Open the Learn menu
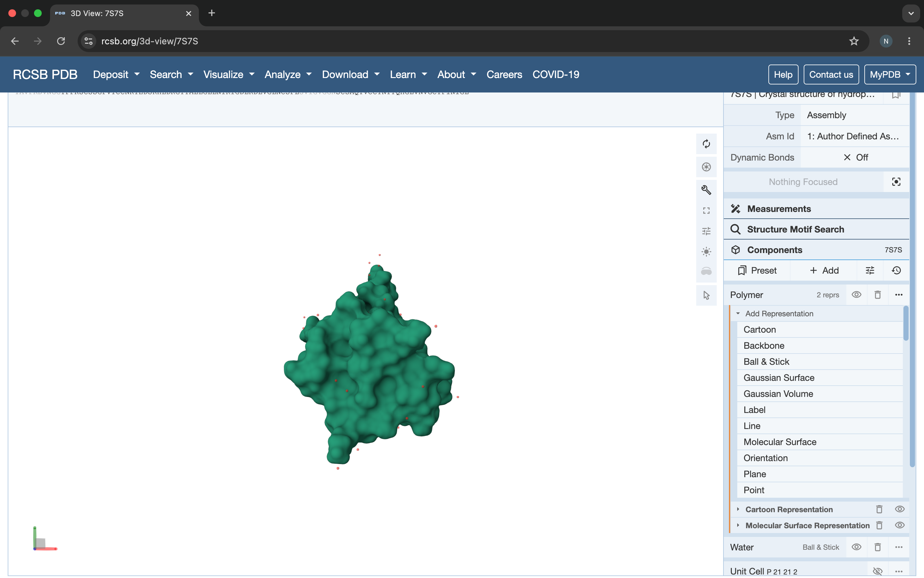 (x=408, y=74)
